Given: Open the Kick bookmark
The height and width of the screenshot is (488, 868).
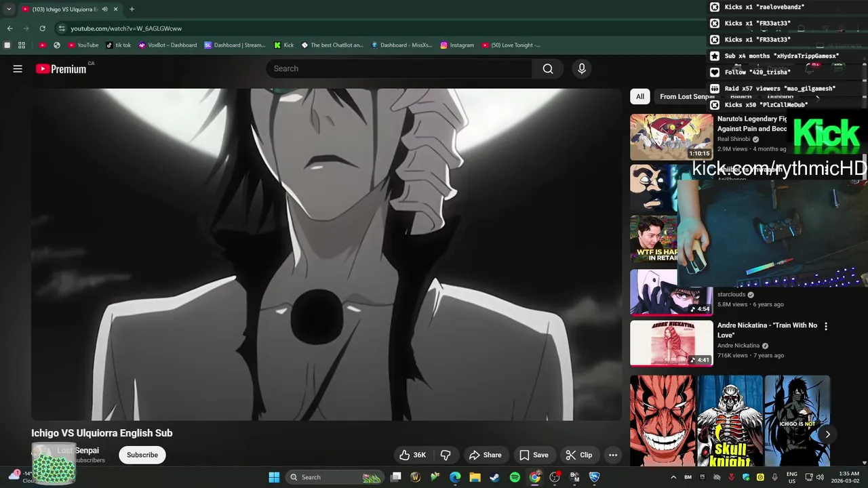Looking at the screenshot, I should pyautogui.click(x=284, y=45).
